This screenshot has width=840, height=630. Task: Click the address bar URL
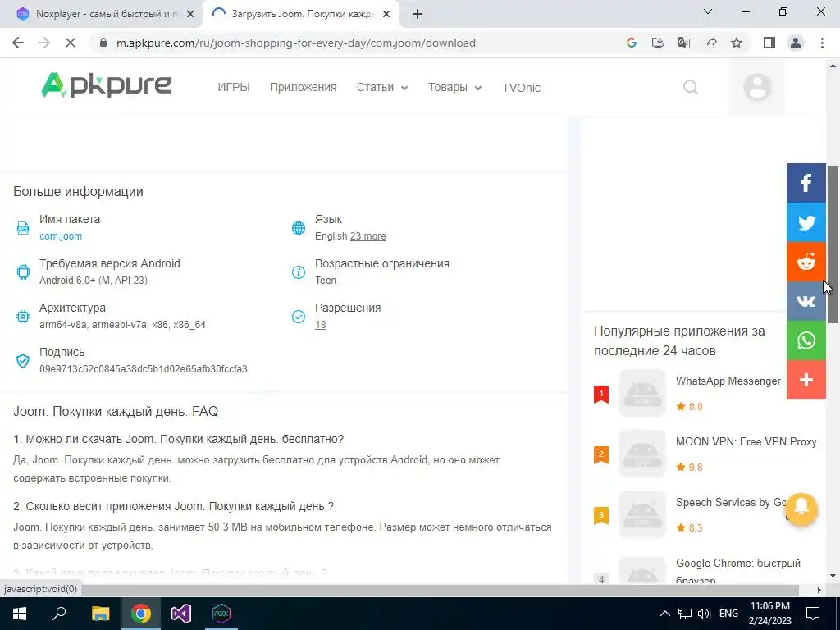(x=295, y=43)
